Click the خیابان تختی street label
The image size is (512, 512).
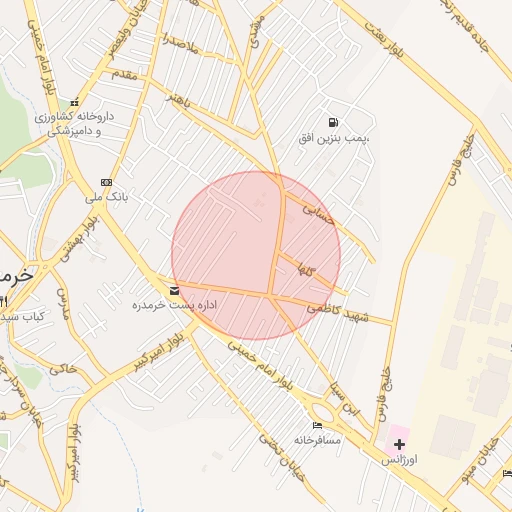pos(282,458)
